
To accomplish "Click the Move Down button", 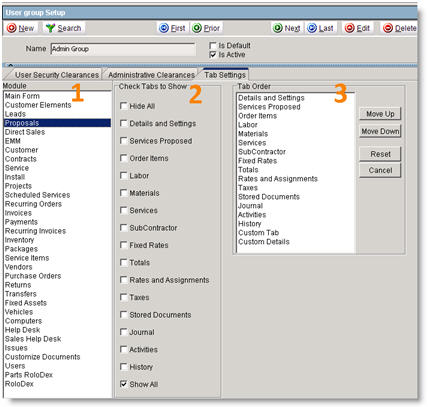I will pos(380,131).
